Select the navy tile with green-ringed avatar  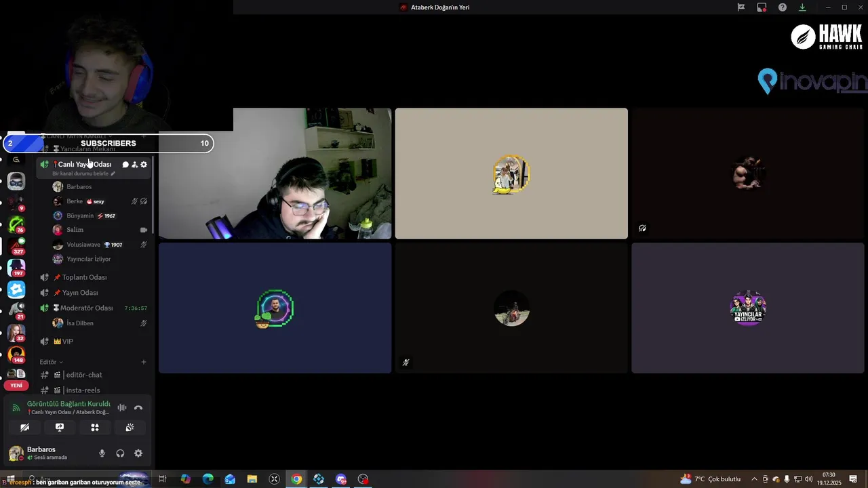click(x=275, y=308)
